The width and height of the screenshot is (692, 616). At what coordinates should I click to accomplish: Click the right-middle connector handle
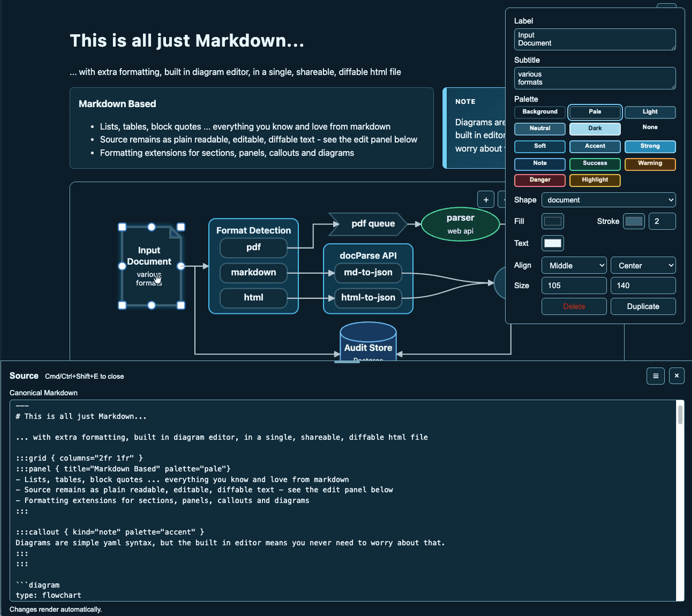point(181,266)
